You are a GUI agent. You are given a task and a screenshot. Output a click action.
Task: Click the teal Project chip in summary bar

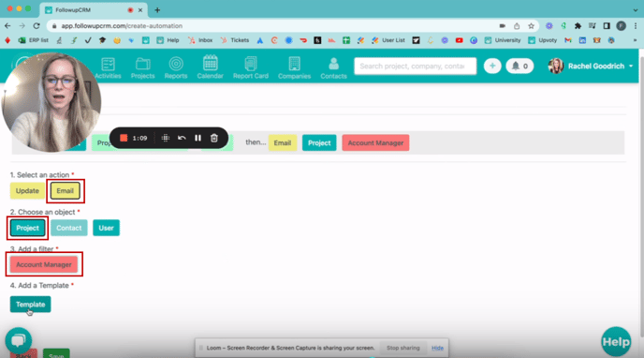319,142
